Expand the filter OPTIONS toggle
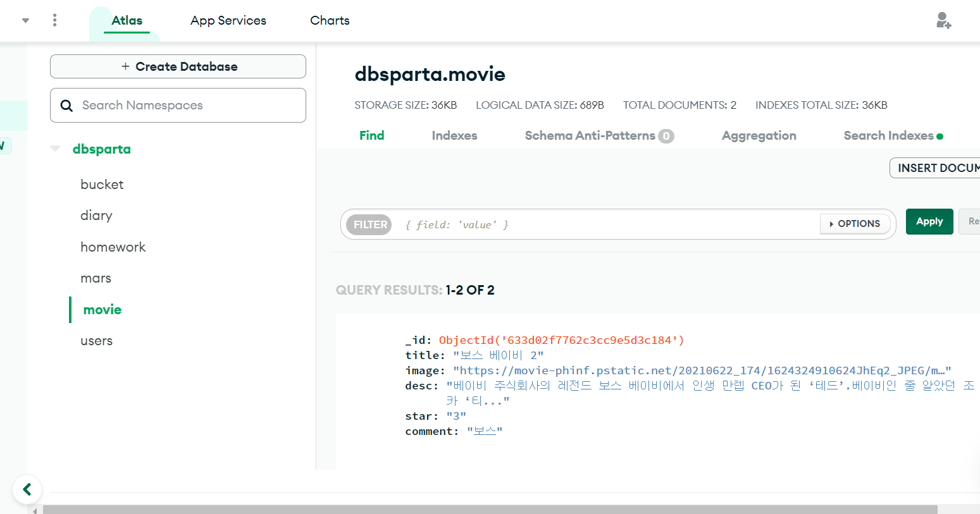The width and height of the screenshot is (980, 514). (x=855, y=224)
